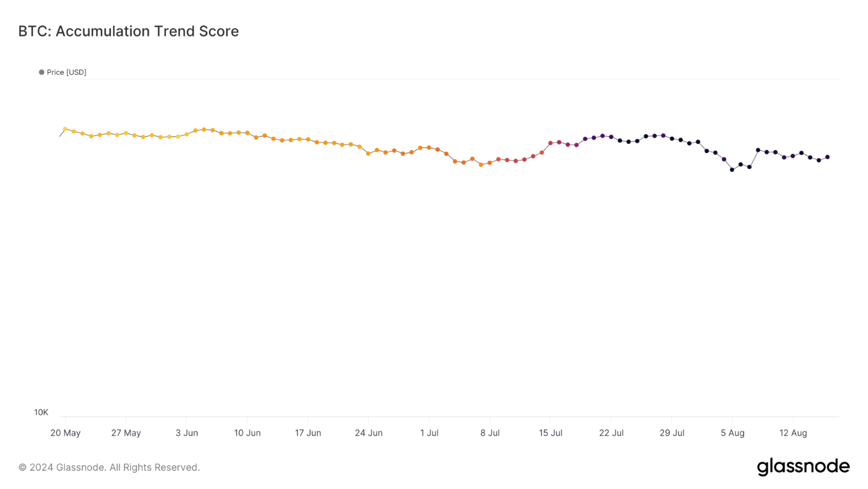
Task: Click the 15 Jul axis label
Action: (551, 433)
